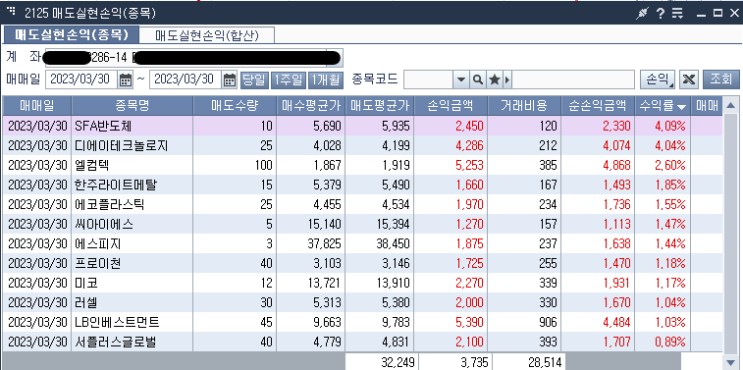This screenshot has height=370, width=743.
Task: Select the 엘컴텍 row
Action: [x=362, y=165]
